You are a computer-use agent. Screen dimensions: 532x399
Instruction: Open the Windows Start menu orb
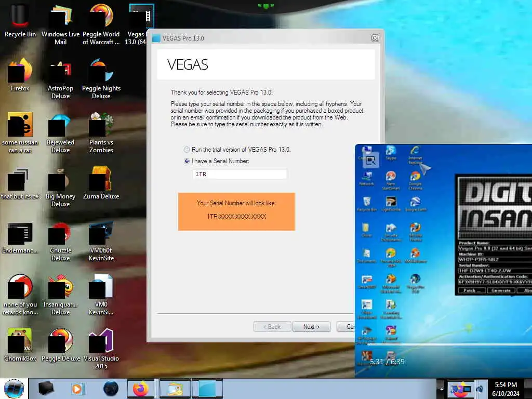pos(14,389)
